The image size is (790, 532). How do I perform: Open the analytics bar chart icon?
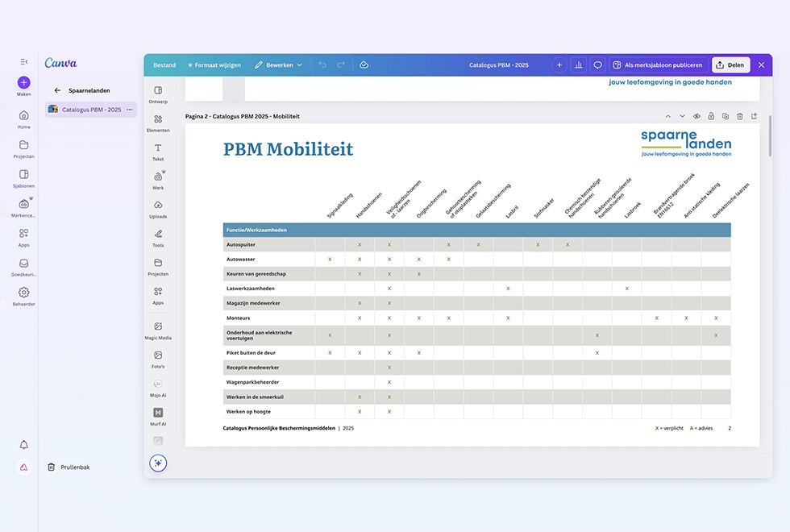(579, 65)
